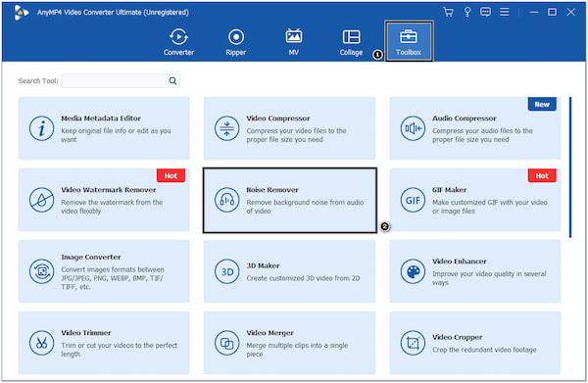Click the key register icon
Screen dimensions: 588x383
pos(467,12)
